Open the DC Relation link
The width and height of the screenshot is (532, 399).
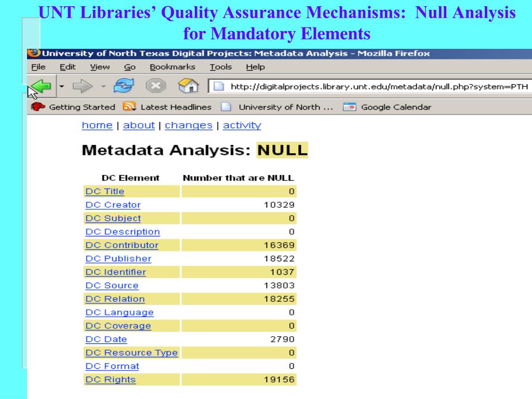pyautogui.click(x=115, y=299)
